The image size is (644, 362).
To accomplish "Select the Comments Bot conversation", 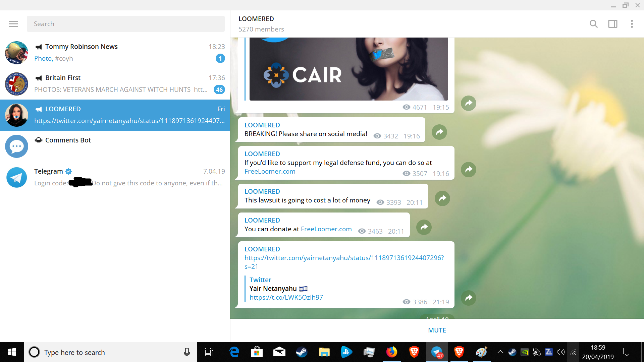I will click(115, 146).
